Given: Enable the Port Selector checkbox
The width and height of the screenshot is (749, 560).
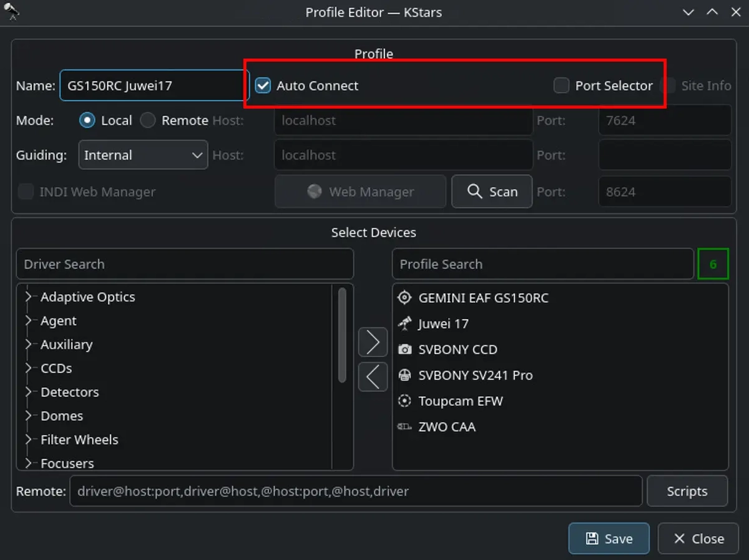Looking at the screenshot, I should tap(562, 86).
